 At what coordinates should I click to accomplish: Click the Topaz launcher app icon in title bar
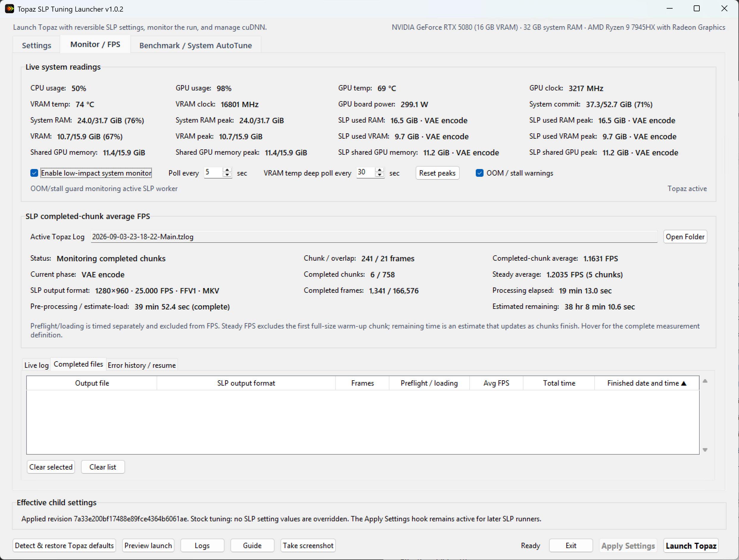[9, 9]
